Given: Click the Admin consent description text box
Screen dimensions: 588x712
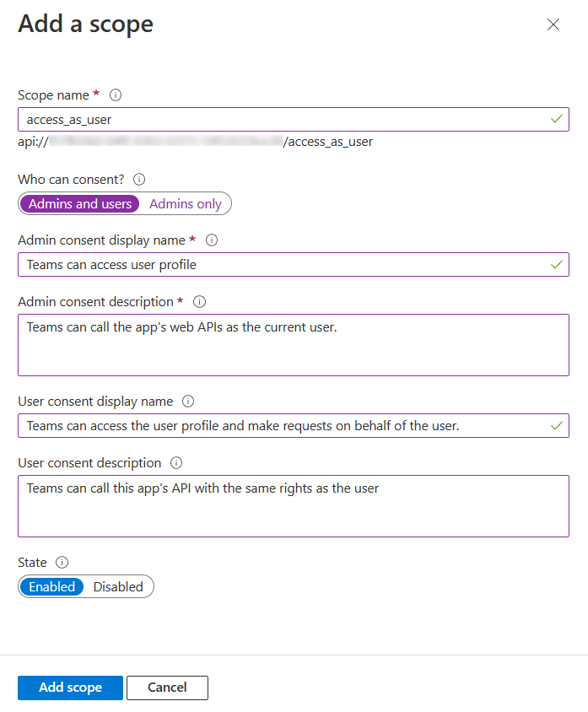Looking at the screenshot, I should 294,344.
